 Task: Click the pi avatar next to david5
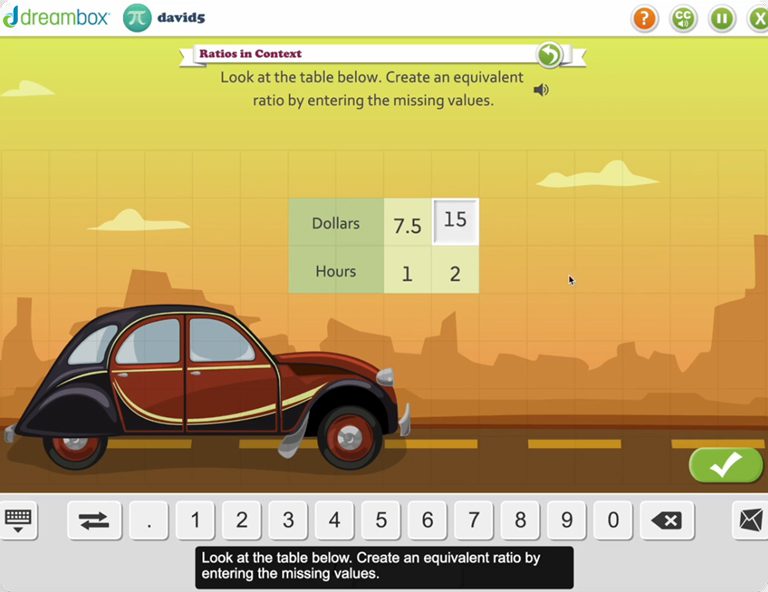coord(137,18)
